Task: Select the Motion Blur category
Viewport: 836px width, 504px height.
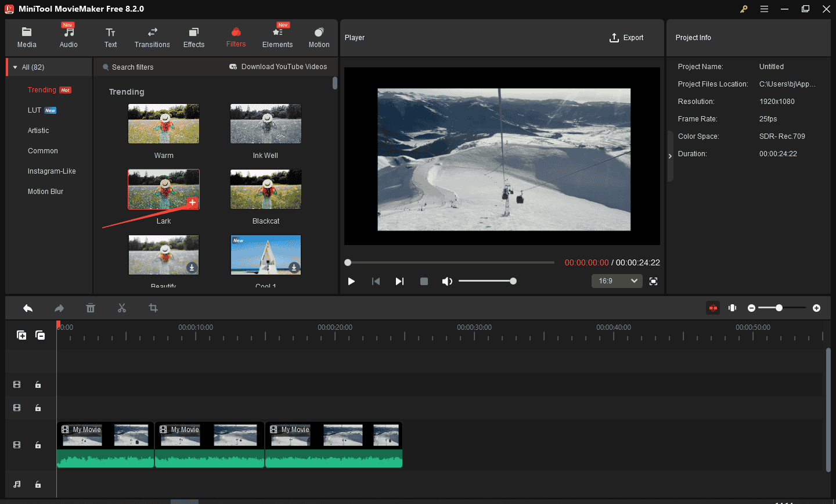Action: (45, 192)
